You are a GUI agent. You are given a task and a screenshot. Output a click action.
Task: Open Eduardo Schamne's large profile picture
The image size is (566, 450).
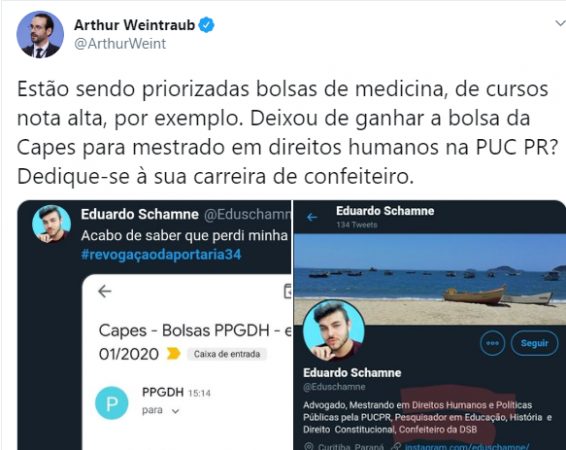coord(334,330)
